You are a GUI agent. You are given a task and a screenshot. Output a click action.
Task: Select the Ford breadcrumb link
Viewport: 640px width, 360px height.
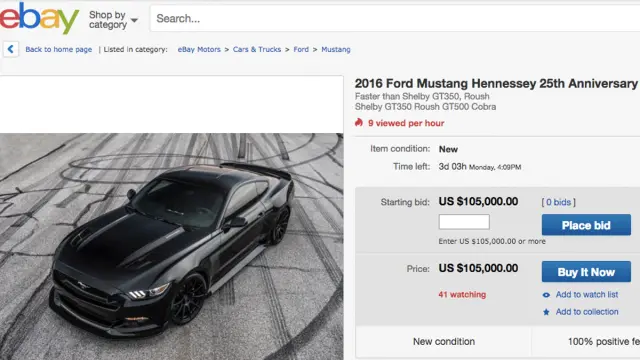point(301,49)
